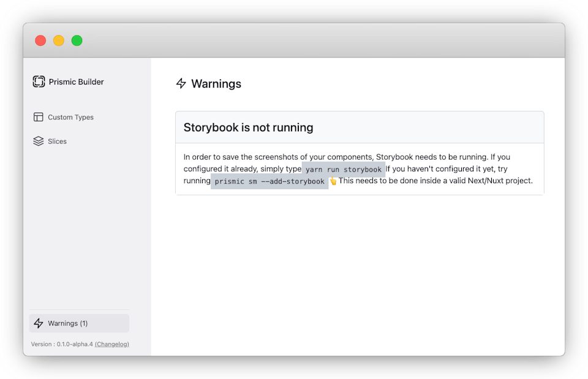The width and height of the screenshot is (588, 379).
Task: Click the Warnings lightning icon in sidebar
Action: coord(39,323)
